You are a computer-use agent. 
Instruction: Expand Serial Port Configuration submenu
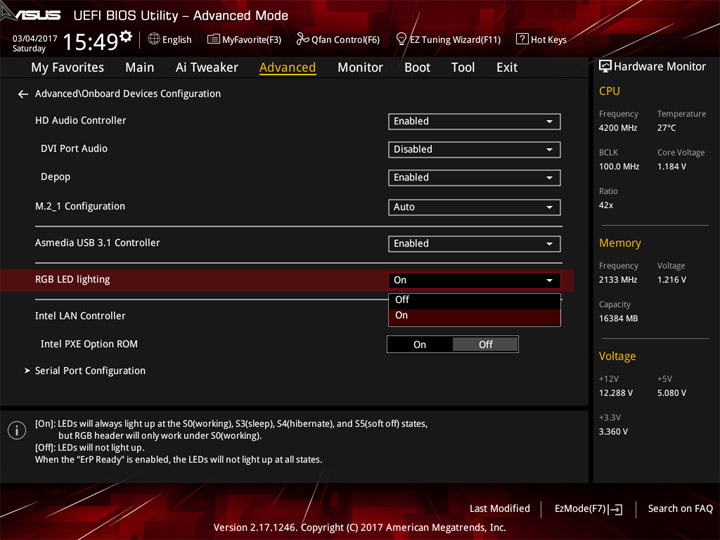[x=90, y=371]
